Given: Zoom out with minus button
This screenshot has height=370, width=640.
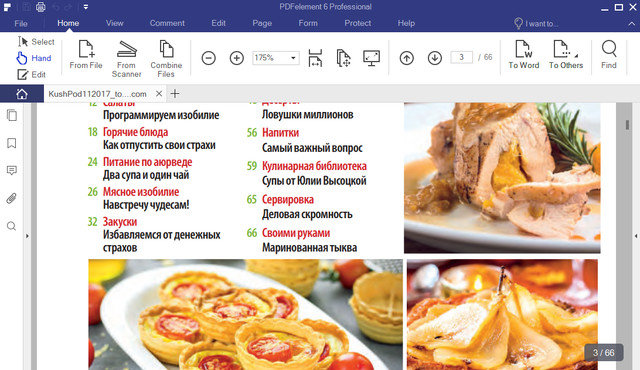Looking at the screenshot, I should tap(209, 58).
